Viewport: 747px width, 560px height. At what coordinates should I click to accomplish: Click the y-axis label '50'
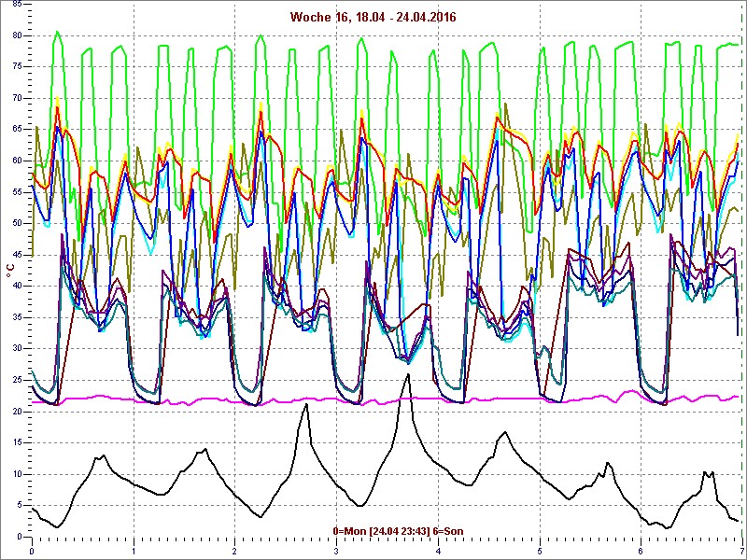[x=17, y=224]
